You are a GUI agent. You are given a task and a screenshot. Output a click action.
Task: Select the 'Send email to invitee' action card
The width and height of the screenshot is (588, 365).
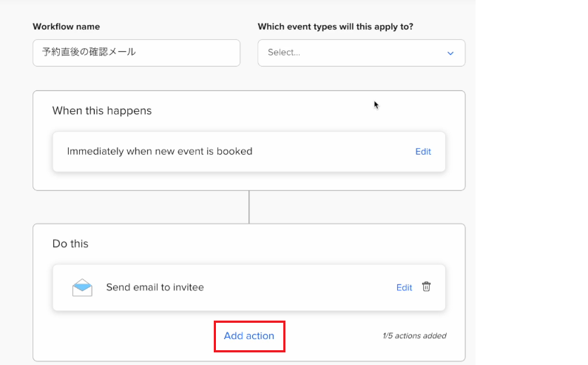[249, 288]
